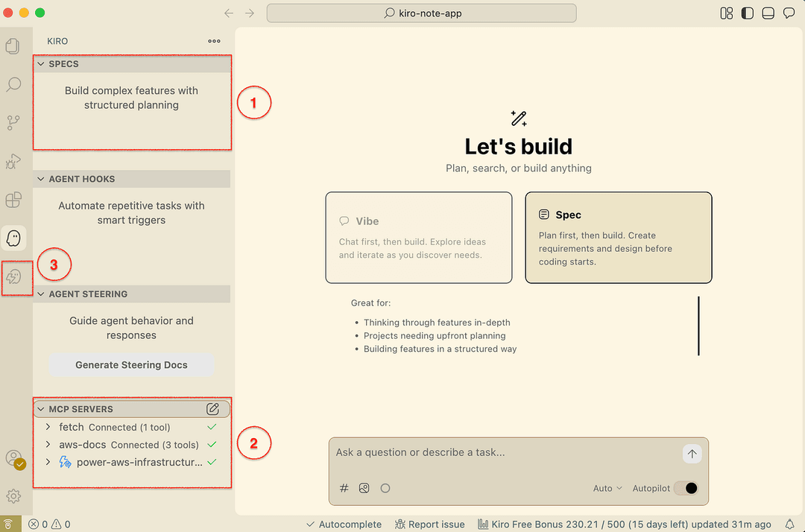The image size is (805, 532).
Task: Open Kiro Free Bonus usage status
Action: [625, 525]
